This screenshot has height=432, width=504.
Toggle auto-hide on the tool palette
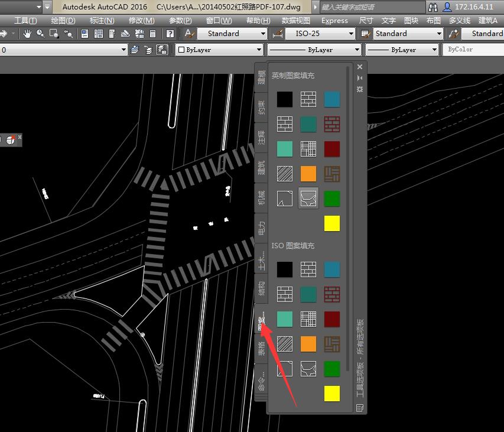tap(360, 78)
